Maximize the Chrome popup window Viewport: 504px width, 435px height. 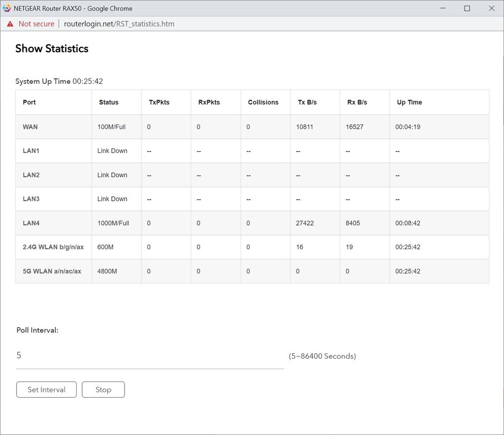coord(467,8)
